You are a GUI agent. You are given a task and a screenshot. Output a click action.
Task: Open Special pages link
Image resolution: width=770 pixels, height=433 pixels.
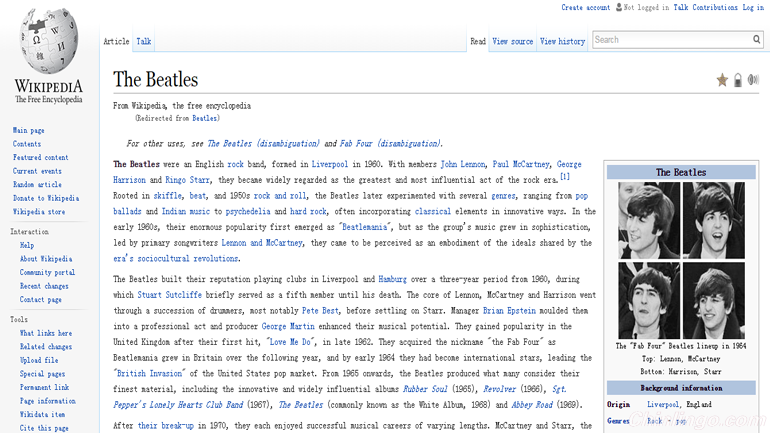(x=42, y=374)
